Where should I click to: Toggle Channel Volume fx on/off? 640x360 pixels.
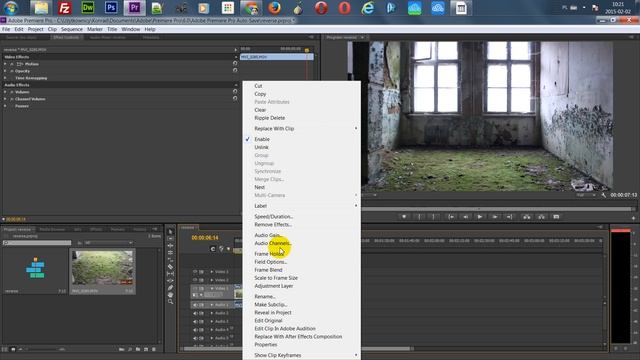point(12,99)
